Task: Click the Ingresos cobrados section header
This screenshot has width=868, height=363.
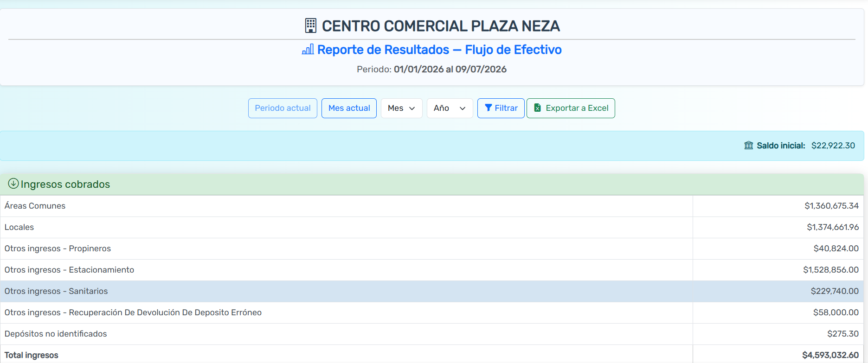Action: coord(432,184)
